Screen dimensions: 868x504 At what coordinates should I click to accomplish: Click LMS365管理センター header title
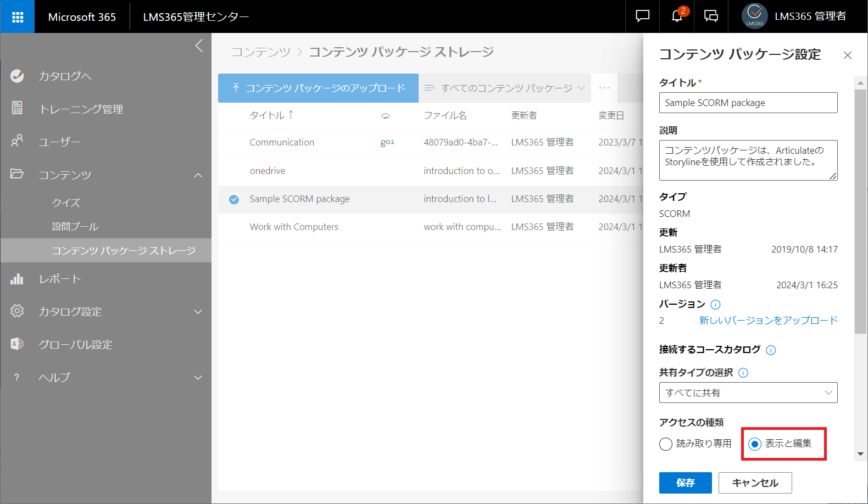[196, 17]
